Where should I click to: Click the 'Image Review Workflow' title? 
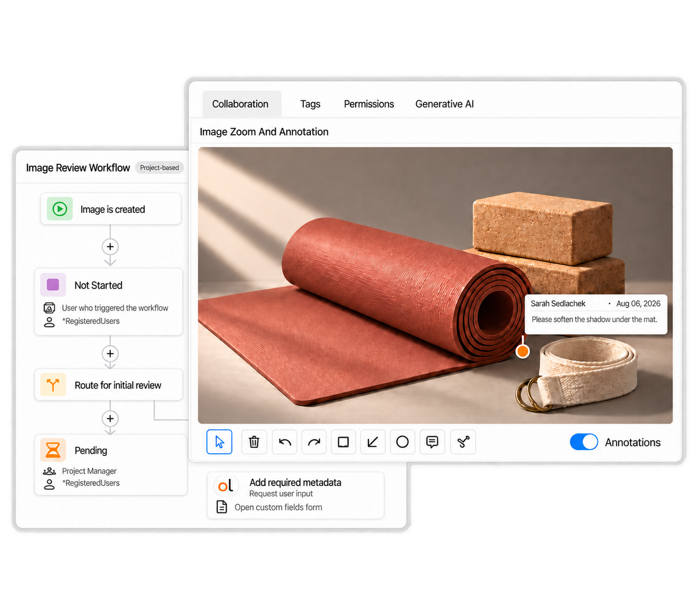pos(78,168)
